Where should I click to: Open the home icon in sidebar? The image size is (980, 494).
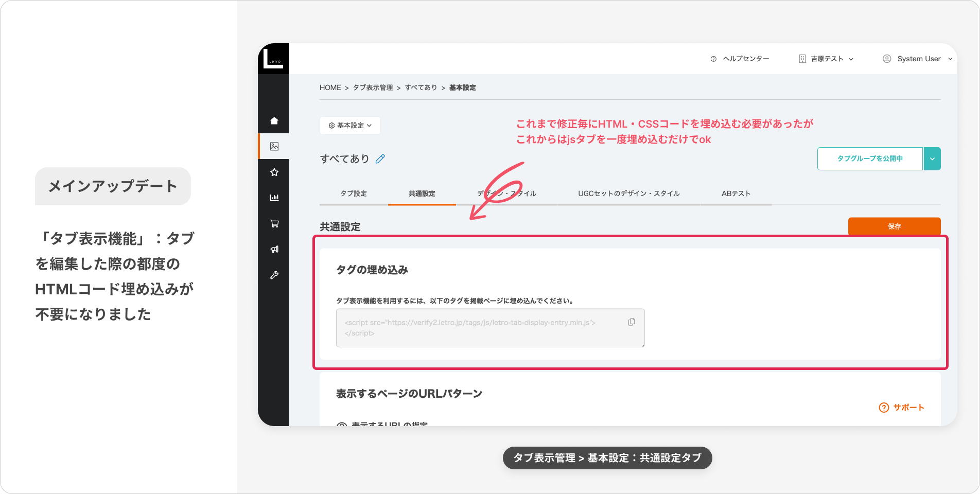[274, 121]
